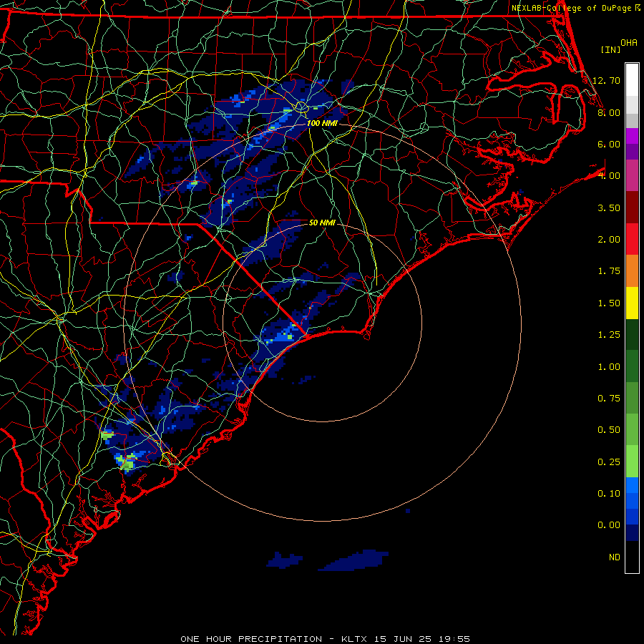644x644 pixels.
Task: Click the 8.00 legend value
Action: tap(609, 112)
